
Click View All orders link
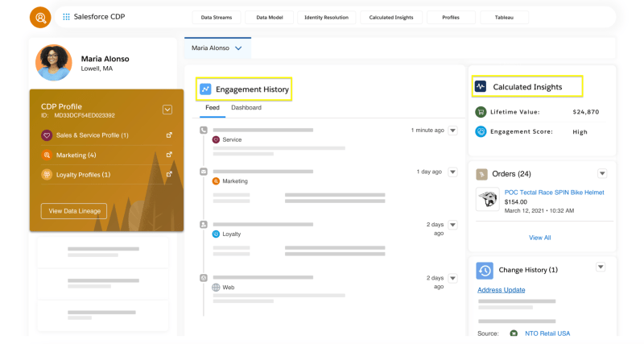[539, 238]
